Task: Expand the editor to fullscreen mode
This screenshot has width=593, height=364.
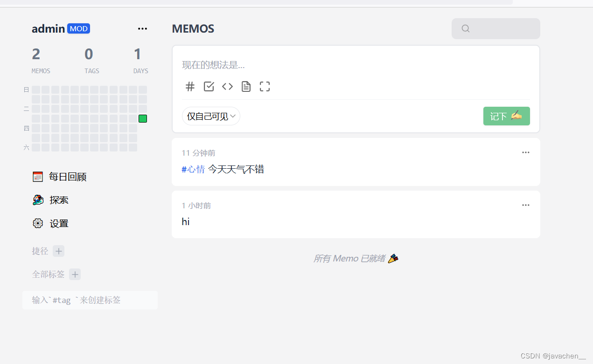Action: click(265, 86)
